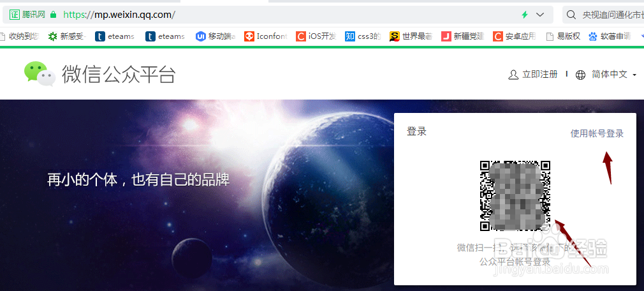Open the second eteams bookmark
Image resolution: width=644 pixels, height=291 pixels.
[165, 36]
